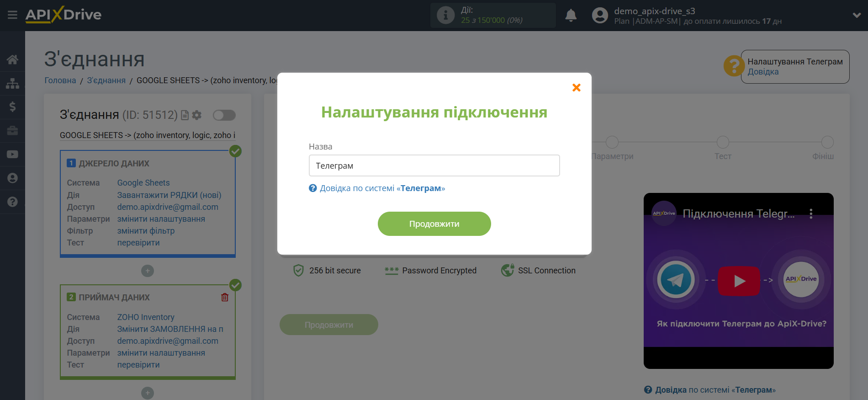Open briefcase sidebar icon
Image resolution: width=868 pixels, height=400 pixels.
pos(12,131)
